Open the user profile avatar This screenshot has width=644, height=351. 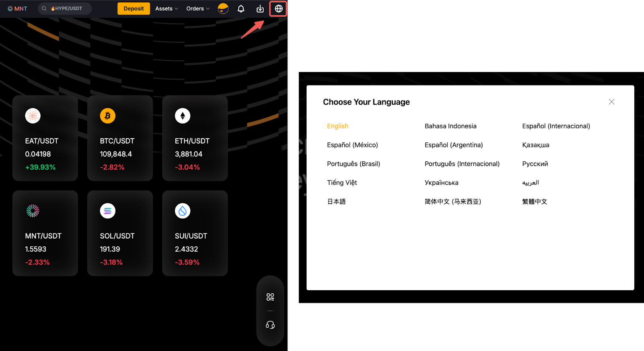coord(223,8)
